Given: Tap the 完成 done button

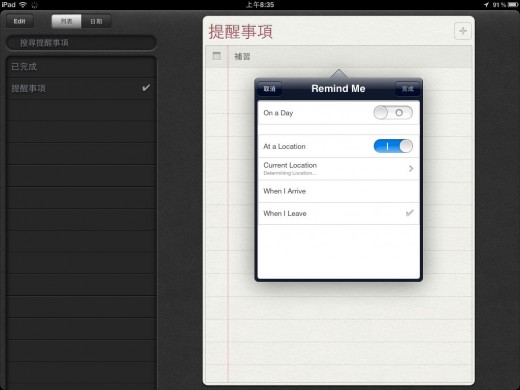Looking at the screenshot, I should point(407,89).
